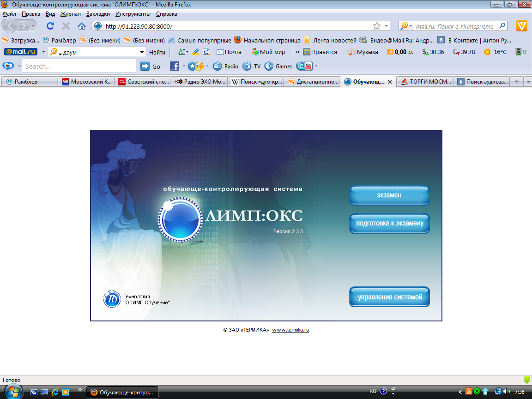The width and height of the screenshot is (532, 399).
Task: Click the Firefox taskbar button Обучающе-контро...
Action: [122, 392]
